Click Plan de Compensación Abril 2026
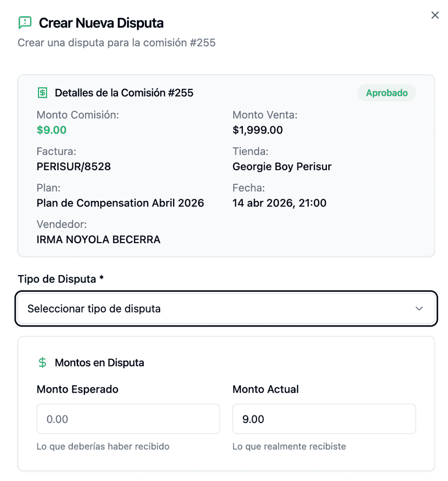 [x=120, y=203]
